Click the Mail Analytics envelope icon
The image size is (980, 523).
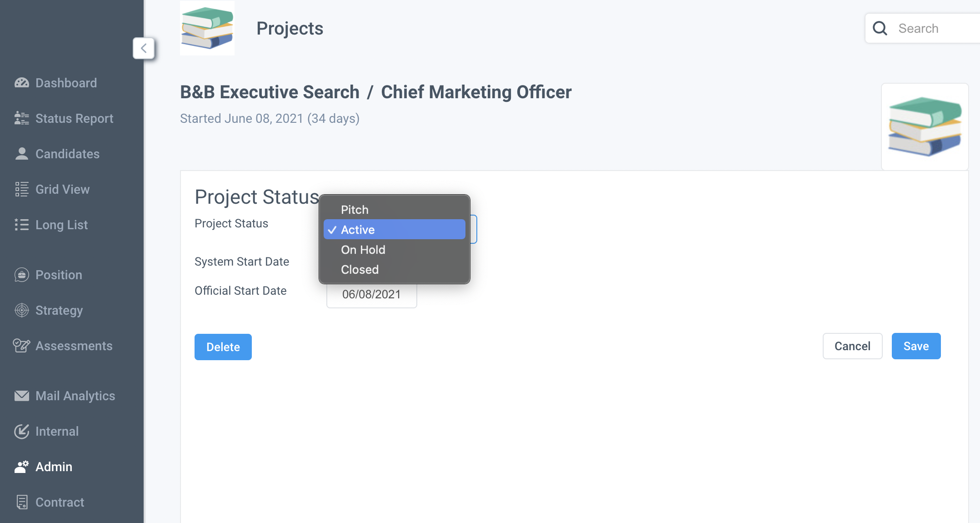tap(22, 396)
